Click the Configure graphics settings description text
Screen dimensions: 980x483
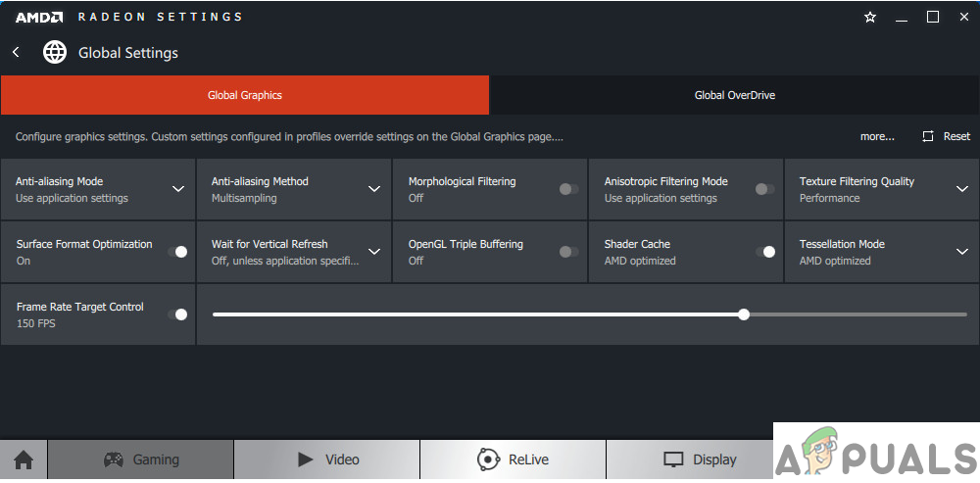coord(289,136)
